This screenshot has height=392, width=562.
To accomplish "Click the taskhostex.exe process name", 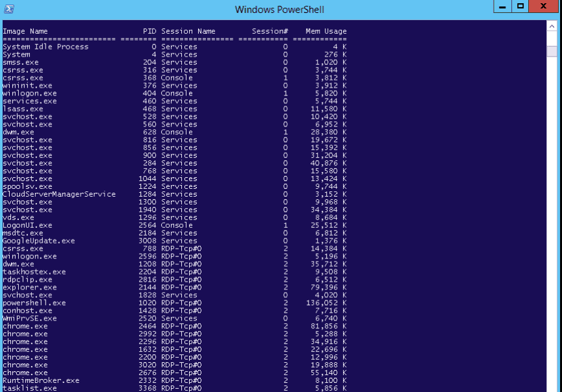I will (34, 272).
